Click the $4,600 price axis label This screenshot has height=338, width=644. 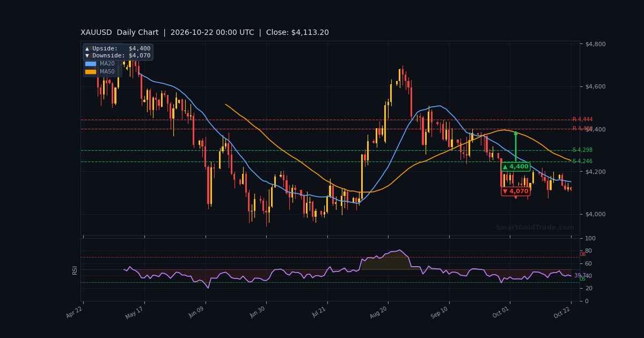pos(596,86)
